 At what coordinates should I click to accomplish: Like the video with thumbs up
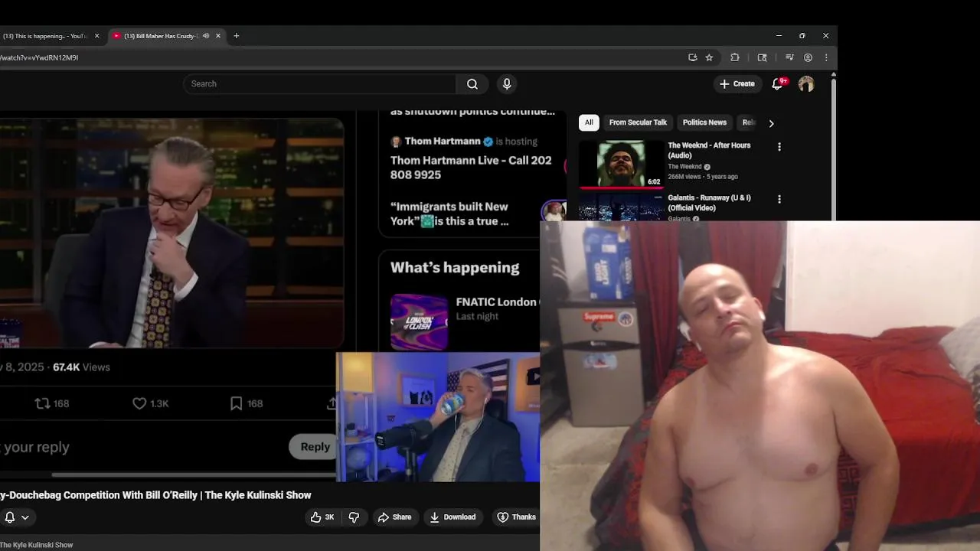click(322, 517)
